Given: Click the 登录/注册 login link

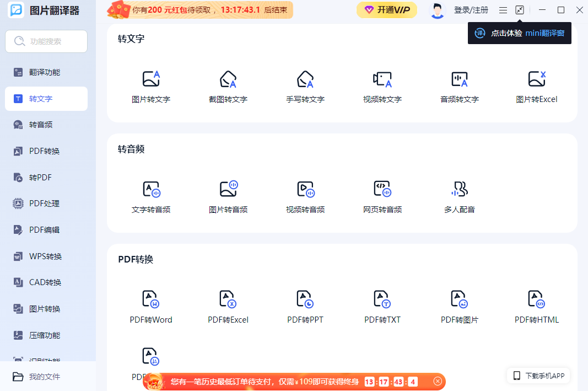Looking at the screenshot, I should 471,10.
